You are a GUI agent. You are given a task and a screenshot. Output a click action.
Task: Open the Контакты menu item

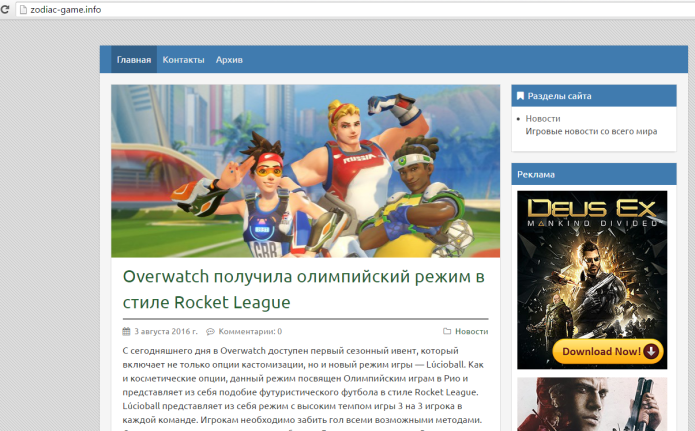(x=183, y=59)
